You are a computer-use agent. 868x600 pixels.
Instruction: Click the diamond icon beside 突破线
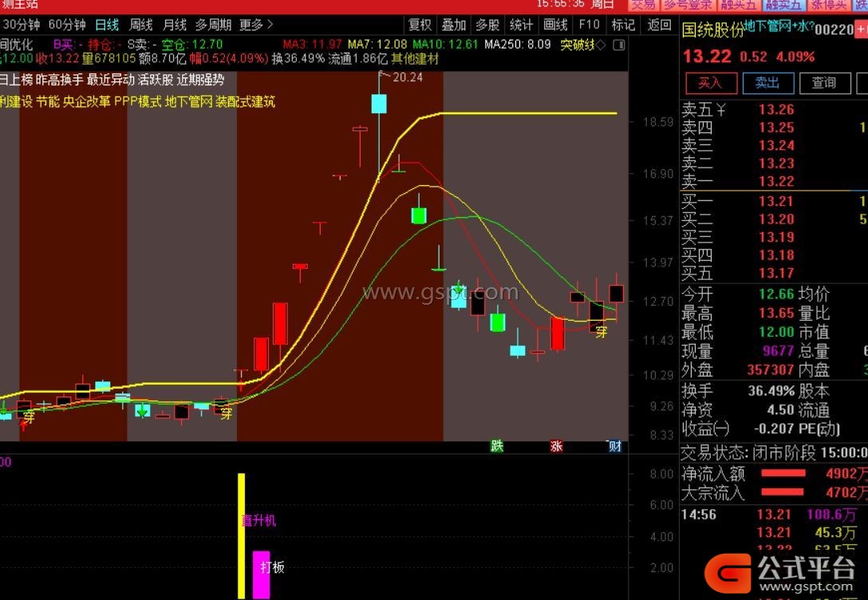coord(602,45)
